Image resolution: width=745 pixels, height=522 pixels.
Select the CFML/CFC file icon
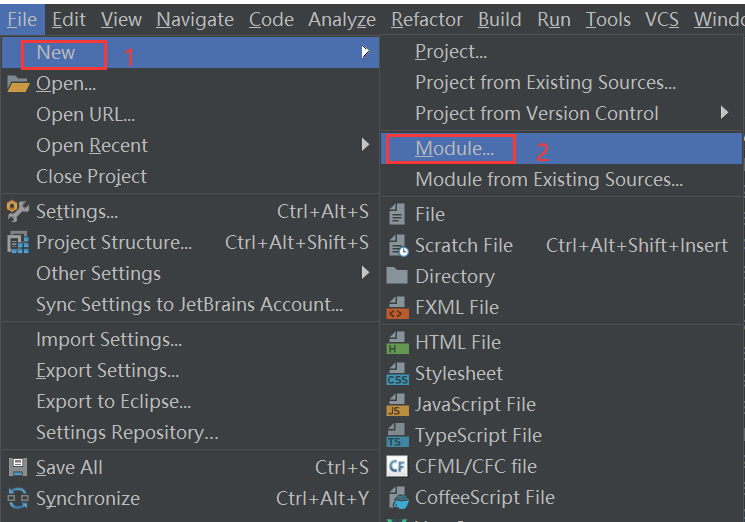[x=397, y=466]
